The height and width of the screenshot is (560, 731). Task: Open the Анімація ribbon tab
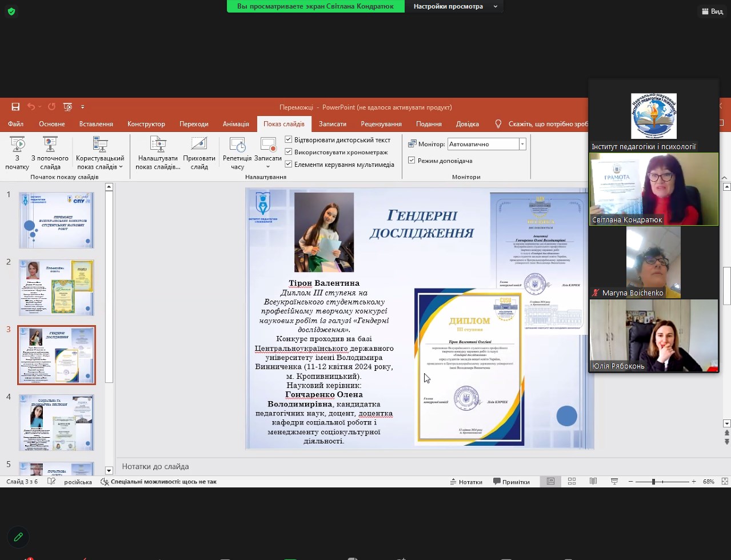(235, 124)
